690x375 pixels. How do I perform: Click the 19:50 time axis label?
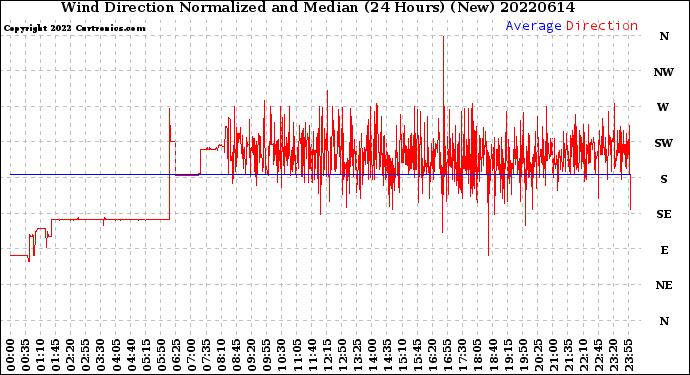pyautogui.click(x=523, y=355)
